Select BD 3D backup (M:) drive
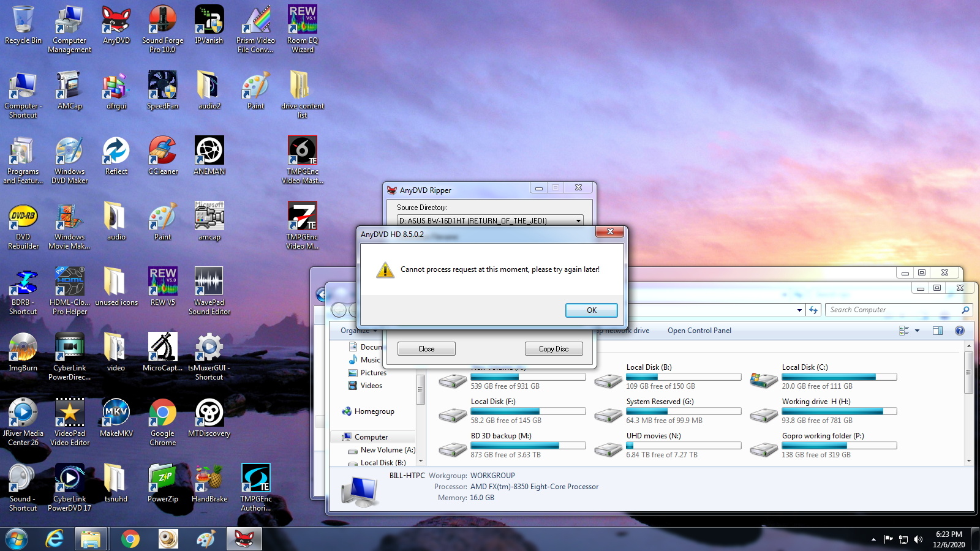The width and height of the screenshot is (980, 551). point(513,445)
